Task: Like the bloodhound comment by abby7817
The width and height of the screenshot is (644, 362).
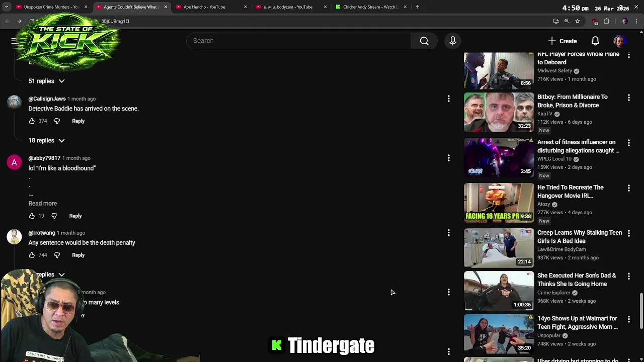Action: [32, 216]
